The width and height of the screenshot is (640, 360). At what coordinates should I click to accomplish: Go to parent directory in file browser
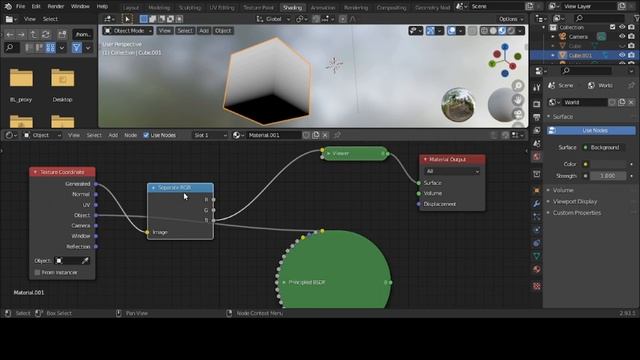click(x=33, y=35)
